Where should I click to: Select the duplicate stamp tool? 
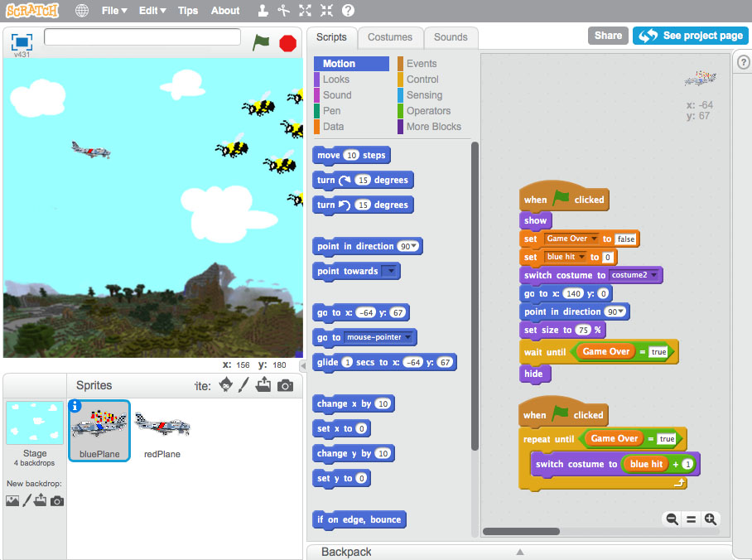coord(263,11)
